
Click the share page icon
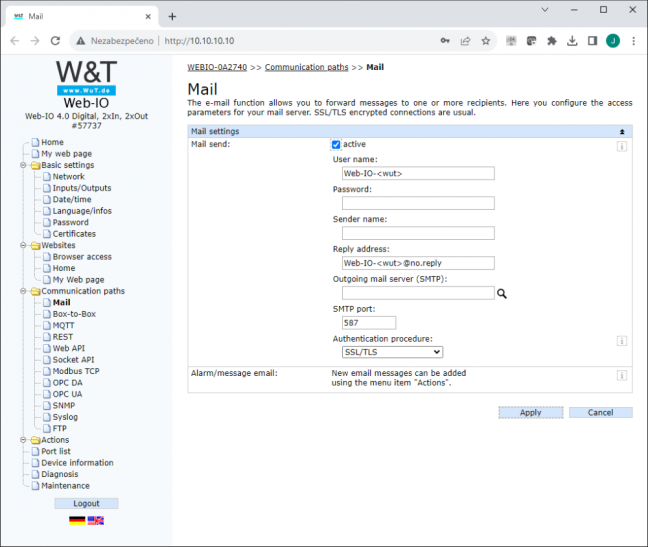(x=465, y=40)
